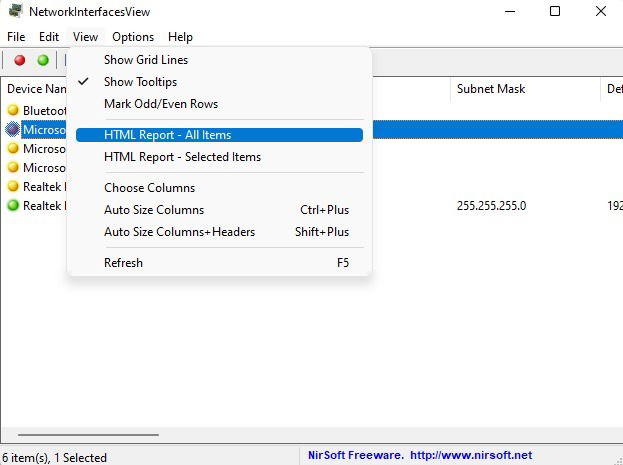This screenshot has width=623, height=465.
Task: Expand the Options menu
Action: pos(133,37)
